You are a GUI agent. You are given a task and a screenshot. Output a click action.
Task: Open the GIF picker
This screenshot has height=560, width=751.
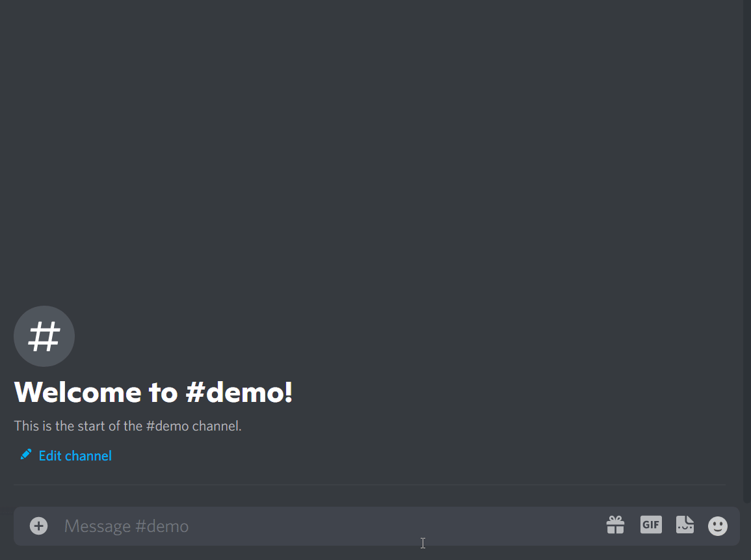coord(651,524)
